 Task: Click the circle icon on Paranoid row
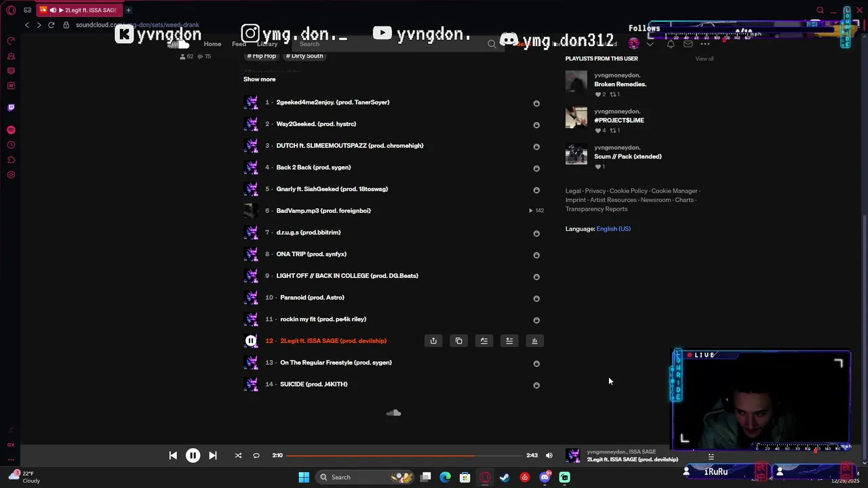[x=536, y=298]
